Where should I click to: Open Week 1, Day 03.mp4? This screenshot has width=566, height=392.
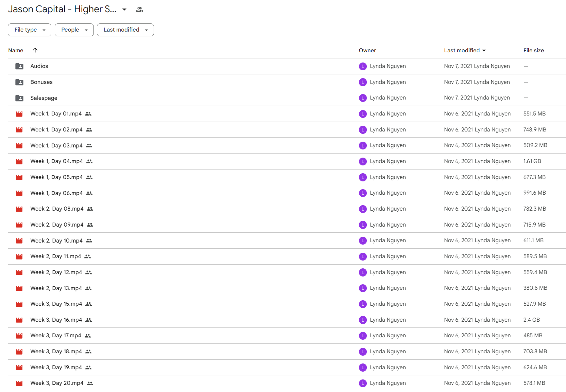coord(56,146)
